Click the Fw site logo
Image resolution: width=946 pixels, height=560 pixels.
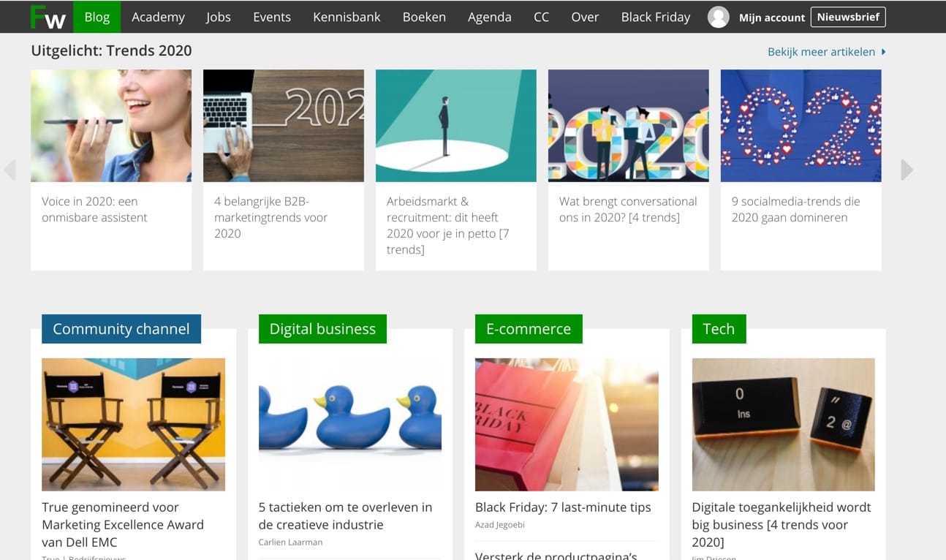pos(48,17)
